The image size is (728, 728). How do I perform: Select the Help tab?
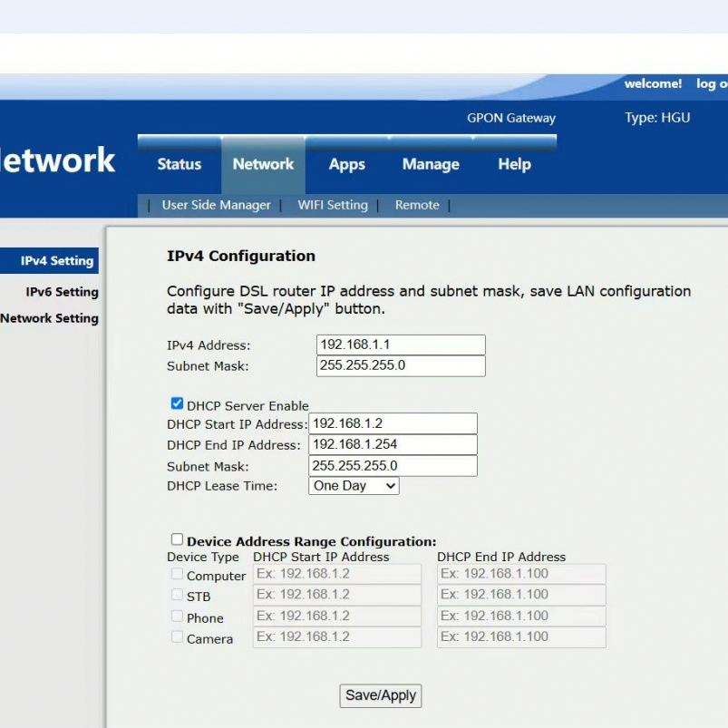(x=514, y=164)
